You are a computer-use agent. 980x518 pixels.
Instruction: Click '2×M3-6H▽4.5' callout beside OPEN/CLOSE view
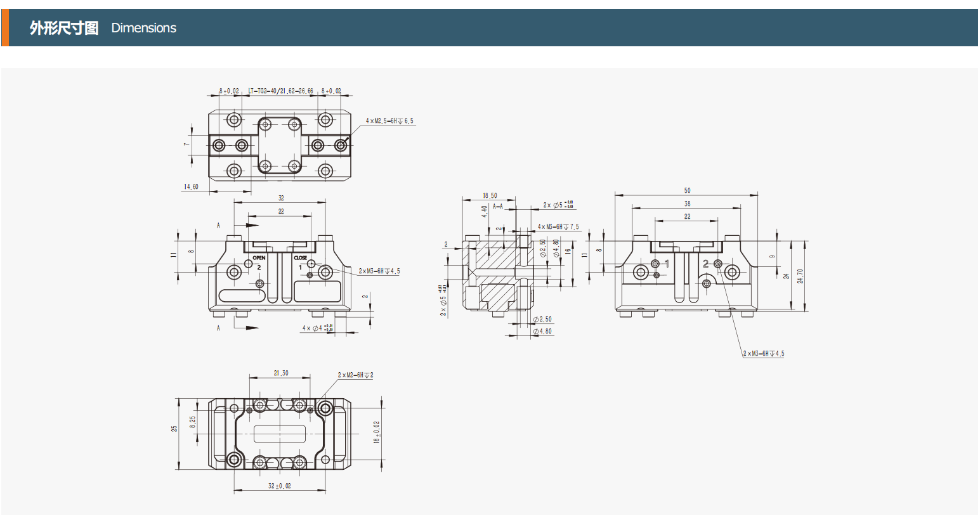click(379, 271)
